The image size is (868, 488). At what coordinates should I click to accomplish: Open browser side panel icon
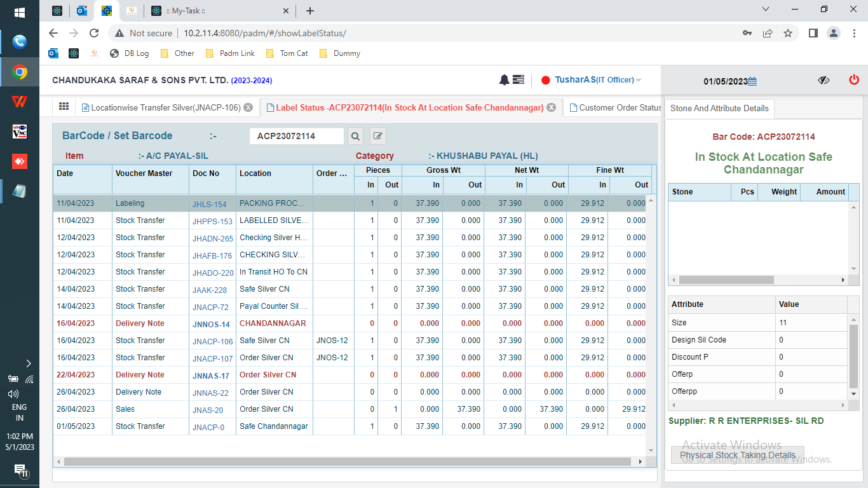[x=813, y=33]
